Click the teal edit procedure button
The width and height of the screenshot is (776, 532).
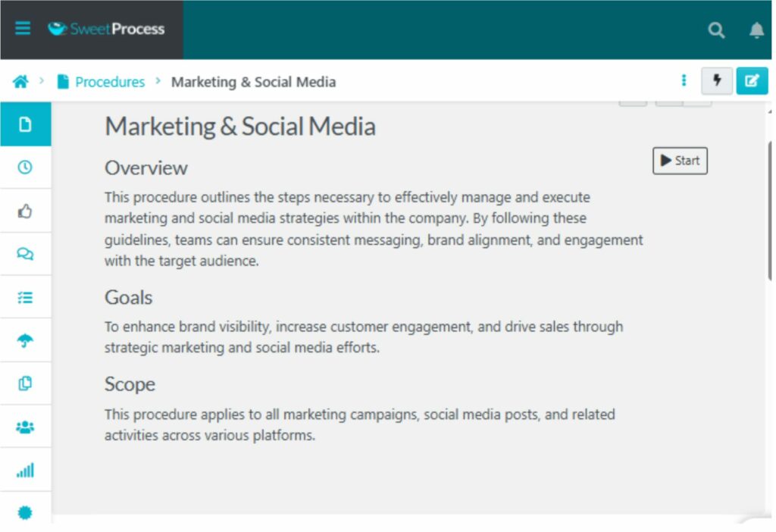tap(752, 80)
